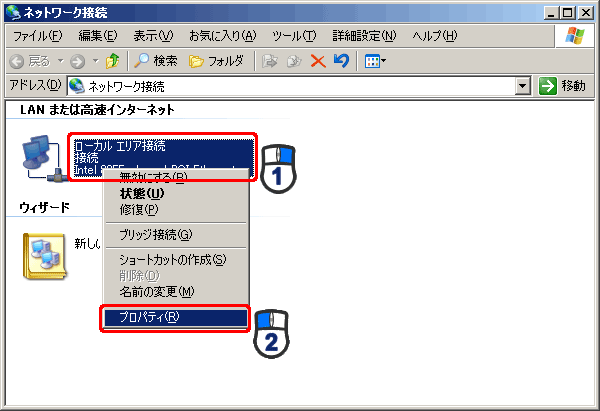Choose 修復(P) from context menu
Image resolution: width=600 pixels, height=411 pixels.
point(176,210)
